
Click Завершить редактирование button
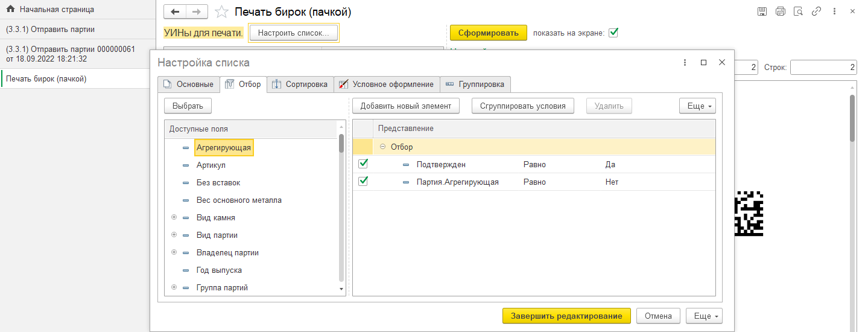[566, 316]
